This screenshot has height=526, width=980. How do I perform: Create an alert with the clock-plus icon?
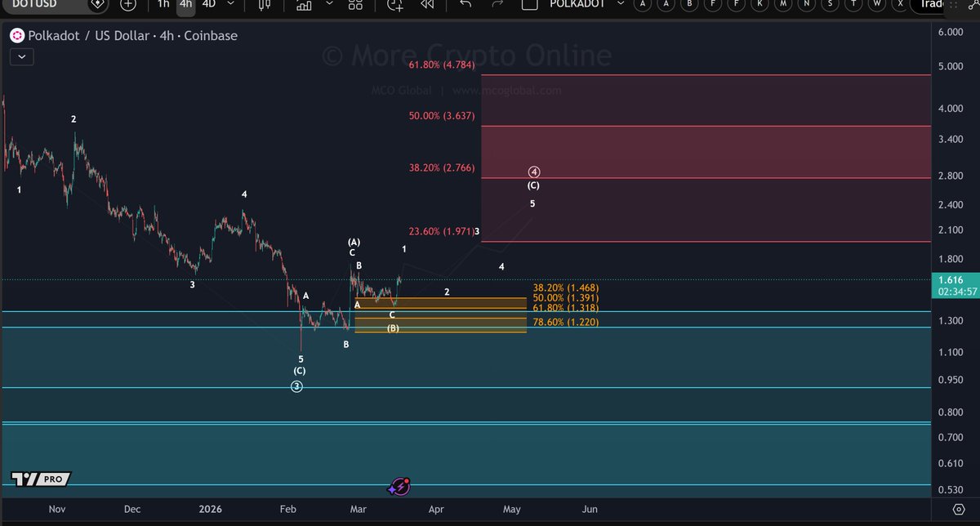click(395, 4)
